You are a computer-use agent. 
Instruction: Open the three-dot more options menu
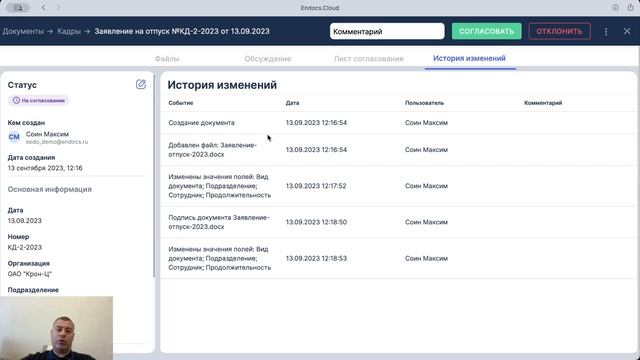pyautogui.click(x=606, y=31)
